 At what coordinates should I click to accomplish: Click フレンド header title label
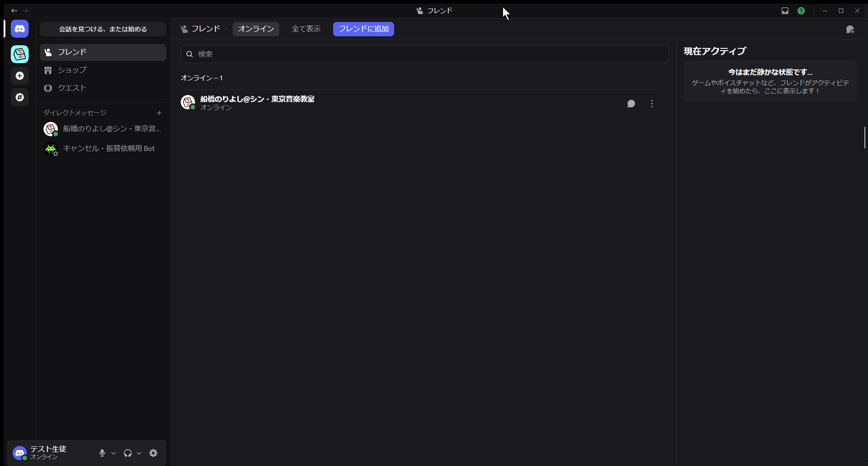pos(206,29)
